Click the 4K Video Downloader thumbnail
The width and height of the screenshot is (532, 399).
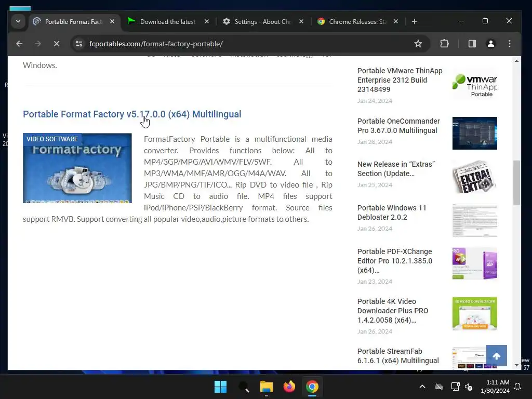[475, 314]
